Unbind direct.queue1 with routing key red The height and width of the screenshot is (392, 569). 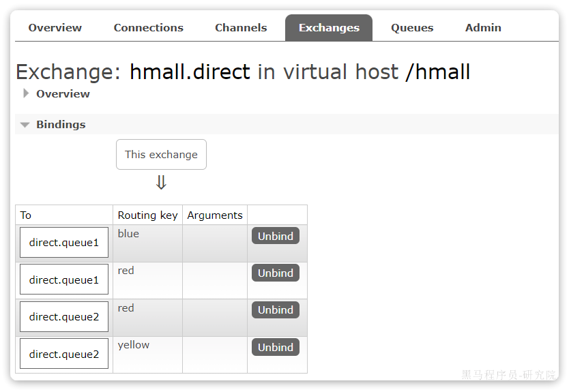click(276, 273)
